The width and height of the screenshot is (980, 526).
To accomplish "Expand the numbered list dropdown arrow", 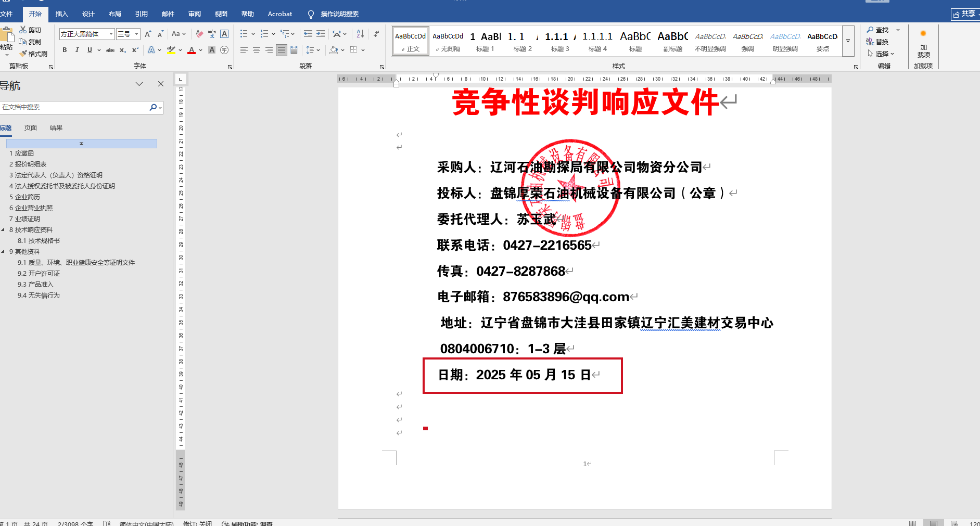I will coord(273,34).
